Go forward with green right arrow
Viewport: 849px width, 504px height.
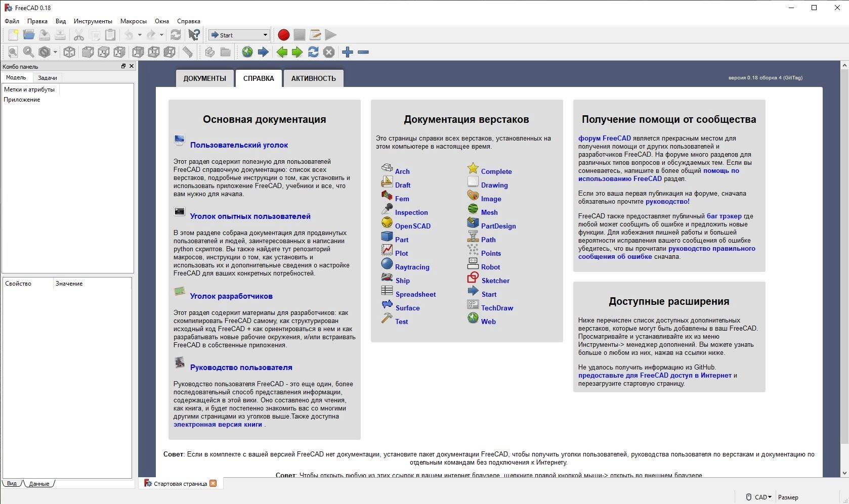298,52
